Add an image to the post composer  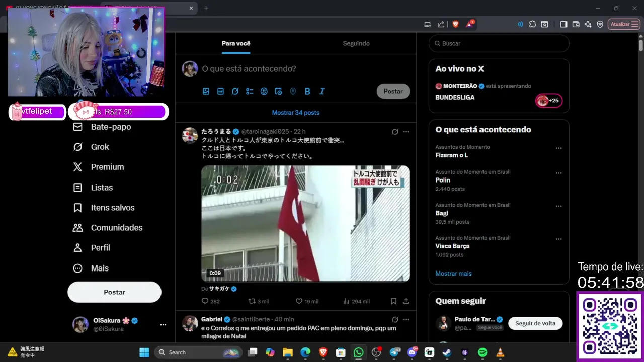coord(206,92)
